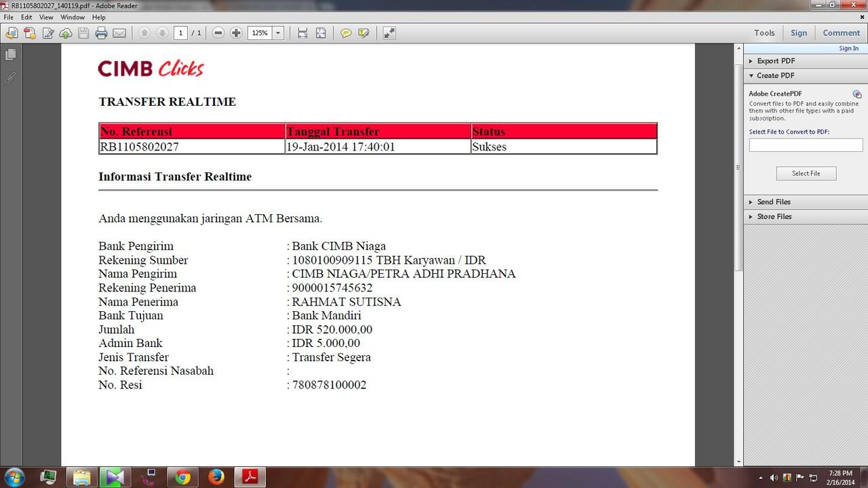Print the document using printer icon
The width and height of the screenshot is (868, 488).
[101, 33]
